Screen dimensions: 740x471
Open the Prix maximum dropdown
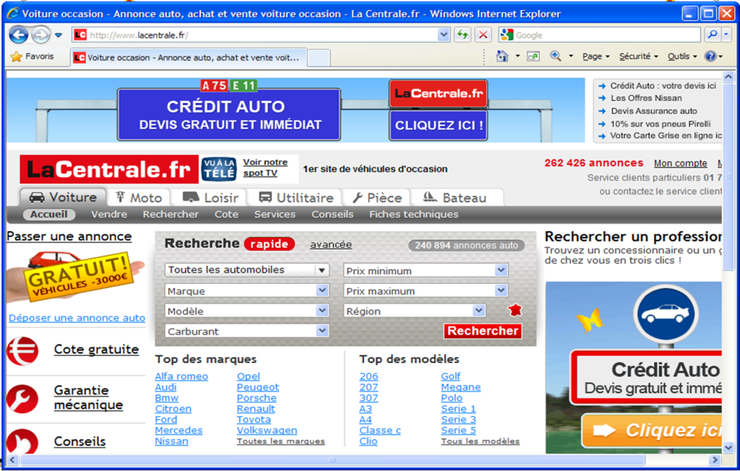click(x=501, y=291)
